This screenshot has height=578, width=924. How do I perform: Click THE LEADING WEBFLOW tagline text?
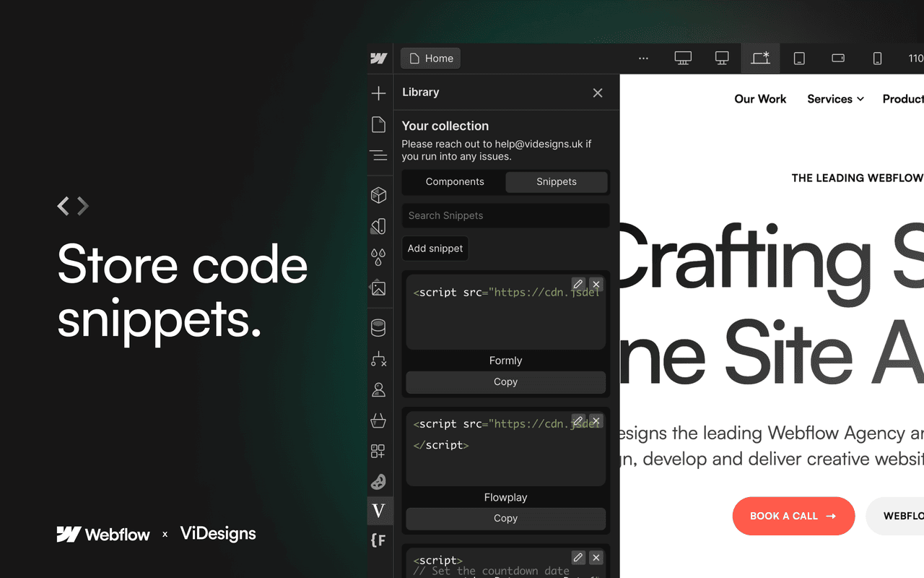(858, 178)
